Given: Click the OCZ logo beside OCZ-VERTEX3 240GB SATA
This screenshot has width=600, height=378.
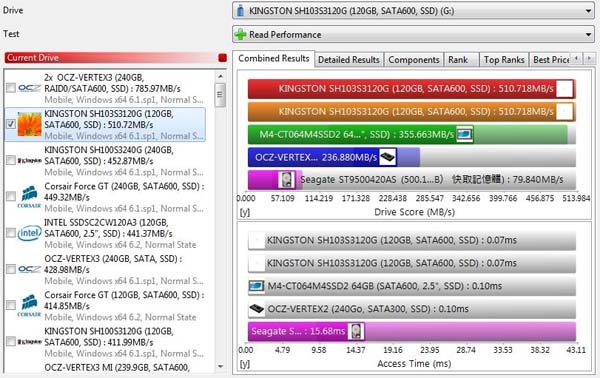Looking at the screenshot, I should coord(29,269).
